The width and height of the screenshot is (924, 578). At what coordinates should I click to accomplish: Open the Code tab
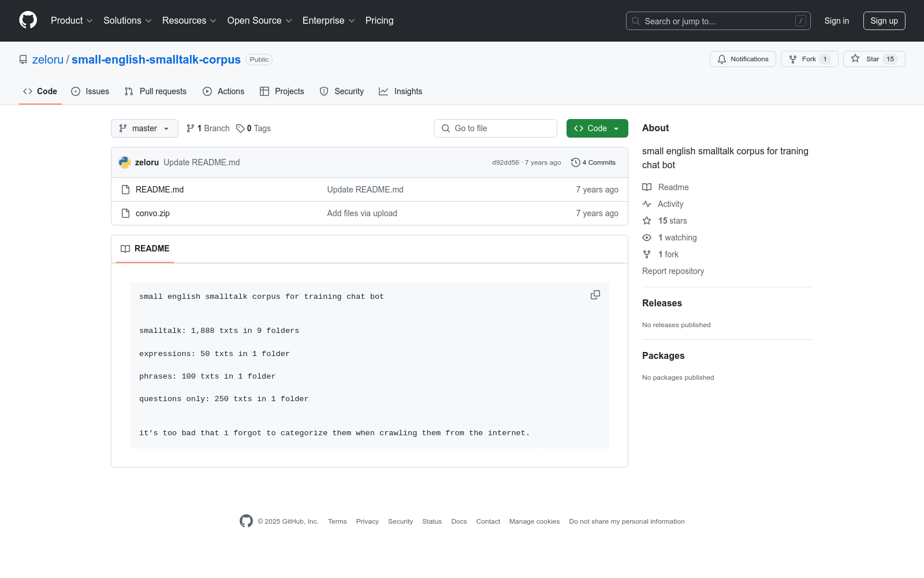[x=40, y=91]
